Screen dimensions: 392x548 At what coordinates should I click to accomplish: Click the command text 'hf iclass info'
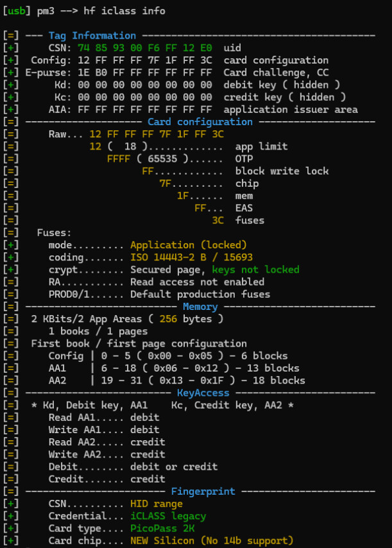tap(124, 11)
